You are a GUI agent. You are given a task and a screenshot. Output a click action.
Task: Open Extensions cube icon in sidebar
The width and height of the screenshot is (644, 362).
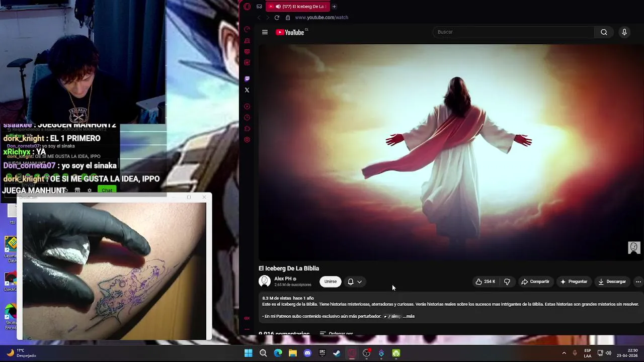pyautogui.click(x=247, y=129)
